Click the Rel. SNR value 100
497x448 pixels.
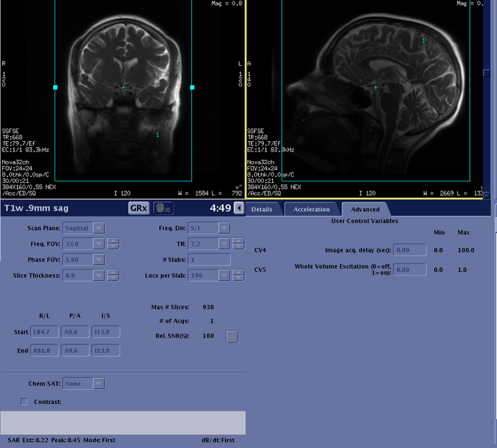[x=209, y=336]
